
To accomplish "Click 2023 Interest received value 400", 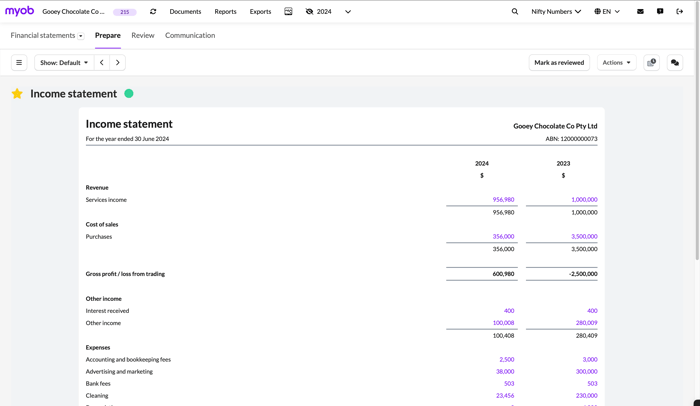I will [x=592, y=310].
